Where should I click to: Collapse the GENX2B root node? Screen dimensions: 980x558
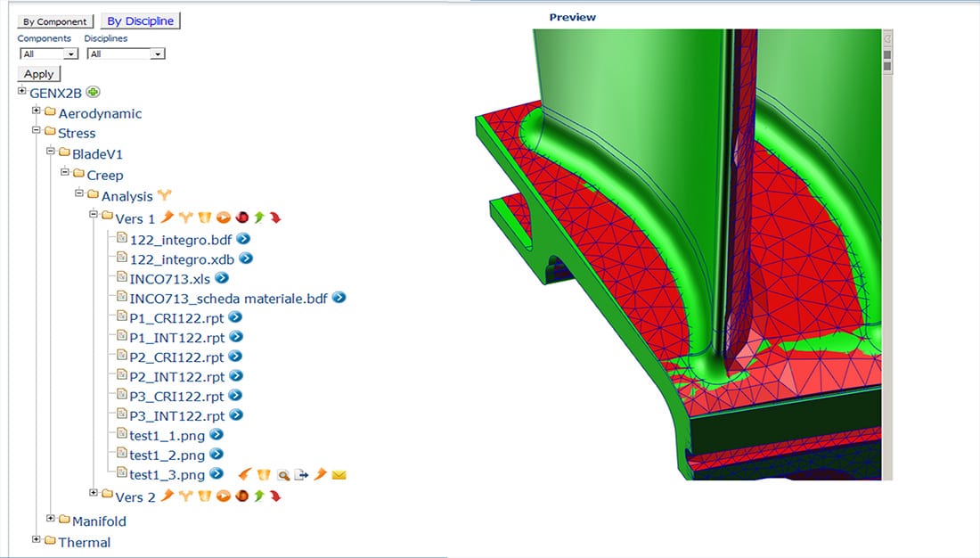[22, 91]
